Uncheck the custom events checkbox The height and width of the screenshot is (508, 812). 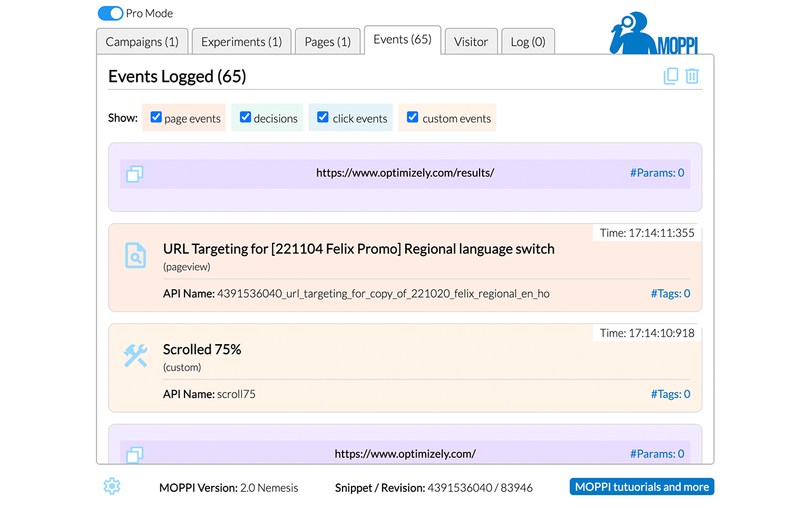pos(412,117)
